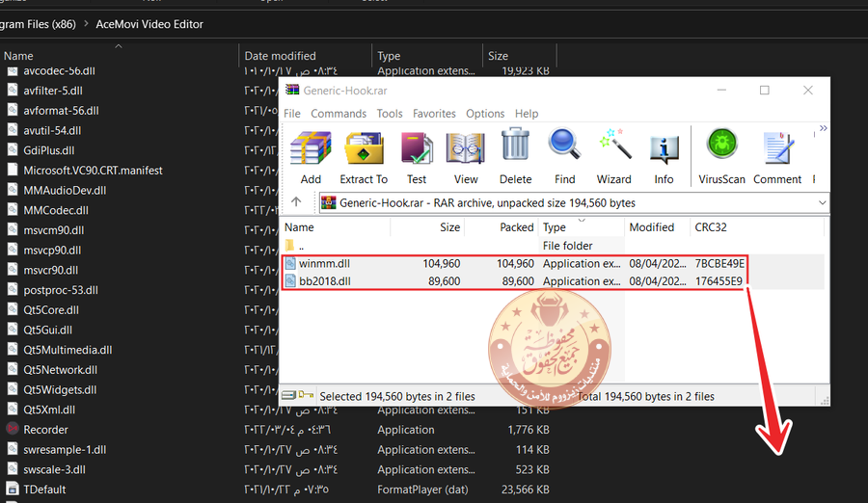Click the Add archive toolbar icon

point(311,147)
